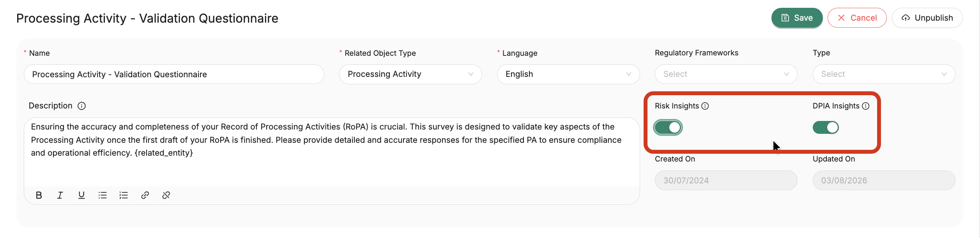Unpublish the questionnaire
Image resolution: width=980 pixels, height=238 pixels.
pyautogui.click(x=927, y=18)
